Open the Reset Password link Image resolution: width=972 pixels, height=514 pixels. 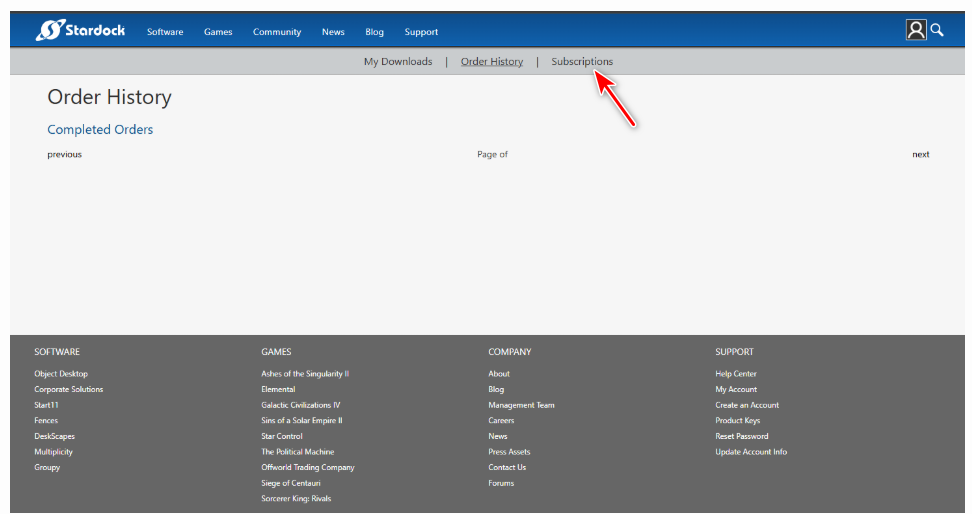click(x=742, y=436)
